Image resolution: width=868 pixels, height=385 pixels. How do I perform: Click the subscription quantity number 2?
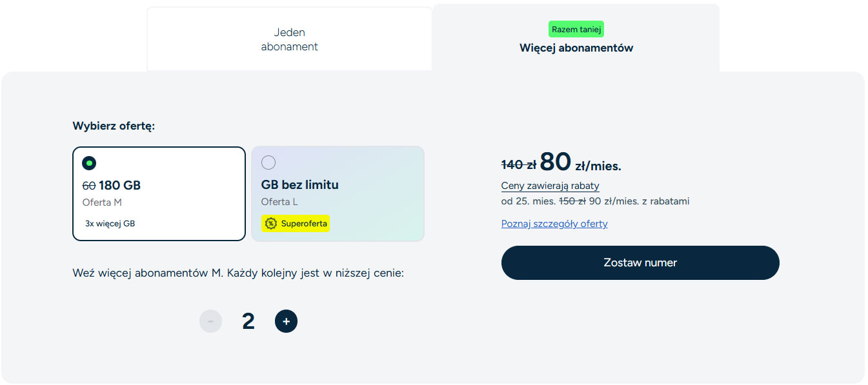(x=248, y=321)
